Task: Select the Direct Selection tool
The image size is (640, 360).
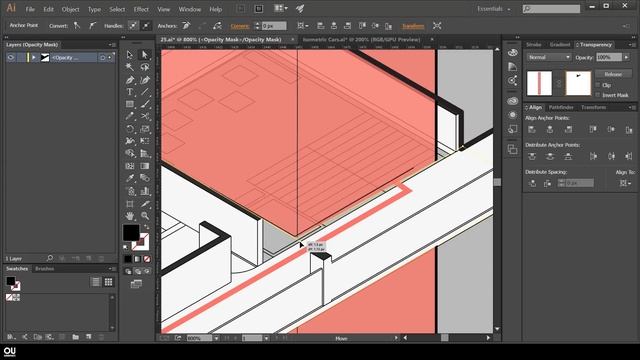Action: click(144, 55)
